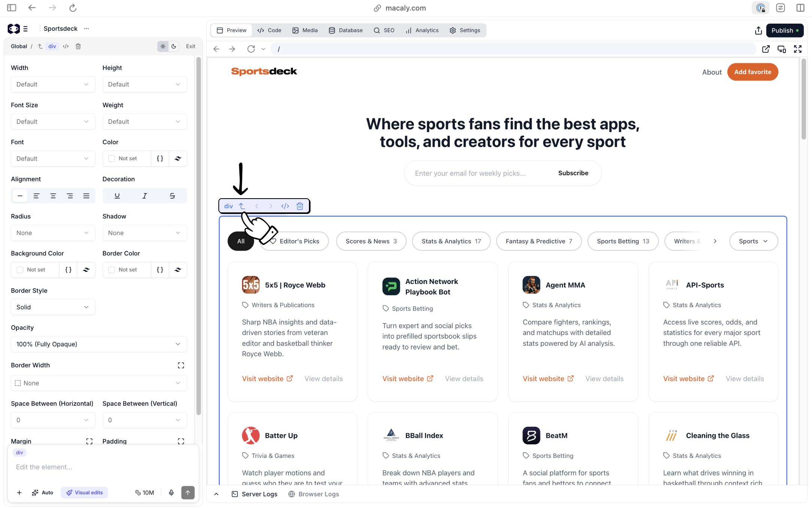Click the Add favorite button
This screenshot has width=812, height=508.
tap(752, 72)
